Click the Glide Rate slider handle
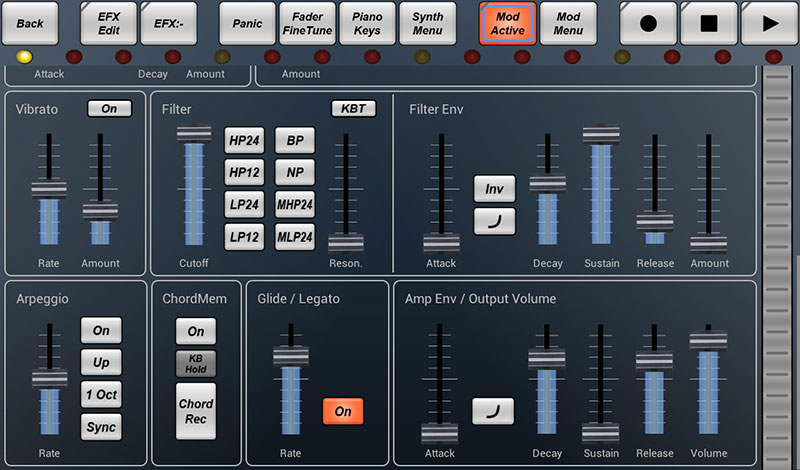The height and width of the screenshot is (470, 800). [x=291, y=356]
